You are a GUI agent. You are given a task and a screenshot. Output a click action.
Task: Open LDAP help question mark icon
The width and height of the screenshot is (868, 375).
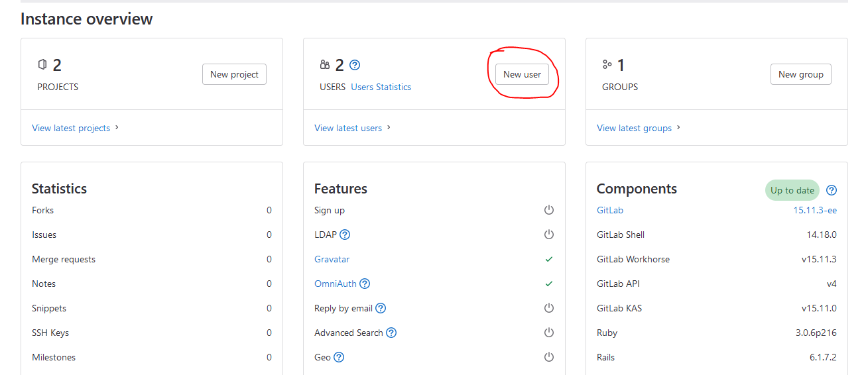tap(345, 235)
